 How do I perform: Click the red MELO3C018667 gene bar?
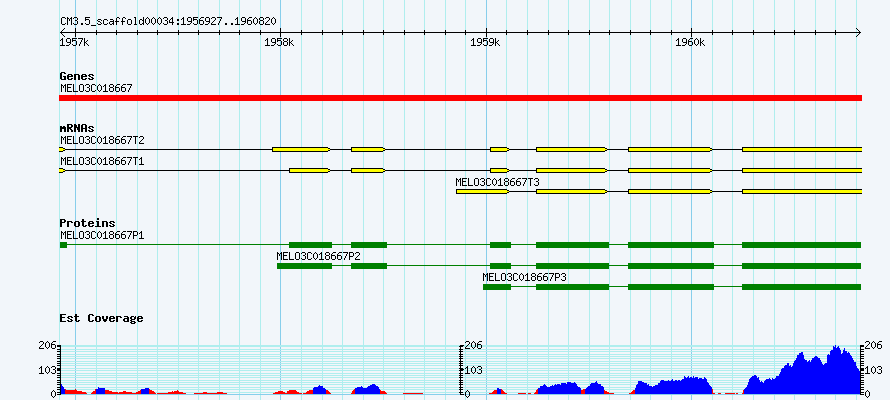[460, 98]
